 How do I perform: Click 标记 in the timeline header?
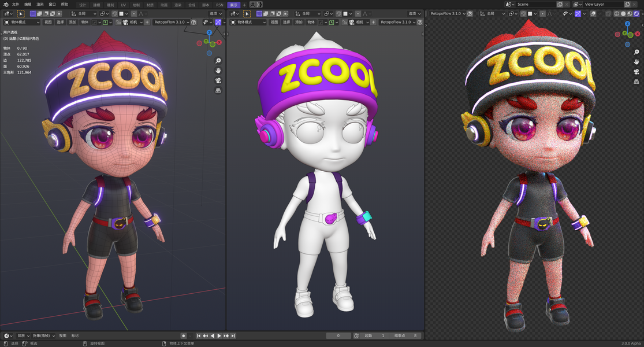pos(75,336)
